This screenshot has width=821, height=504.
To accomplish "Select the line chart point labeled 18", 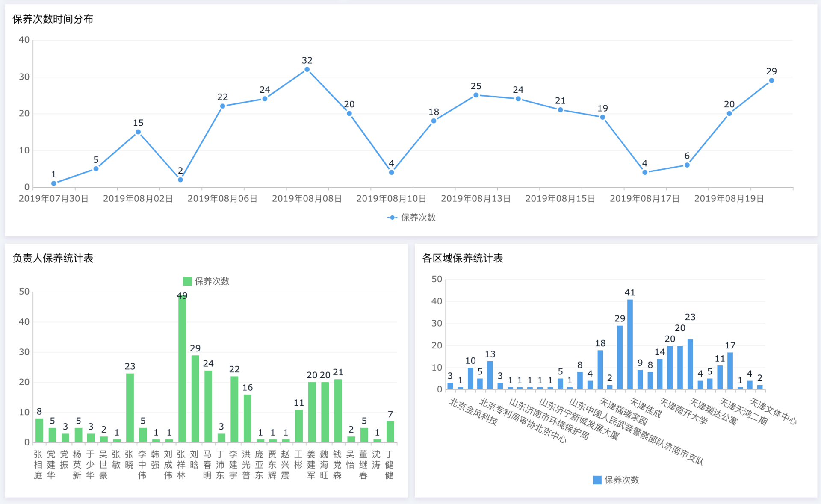I will coord(434,121).
